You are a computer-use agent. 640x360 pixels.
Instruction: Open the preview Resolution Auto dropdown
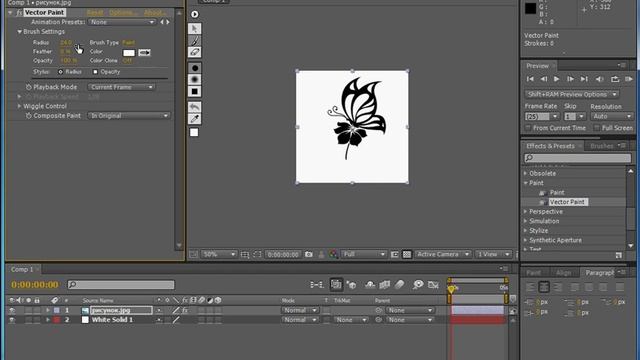point(612,117)
